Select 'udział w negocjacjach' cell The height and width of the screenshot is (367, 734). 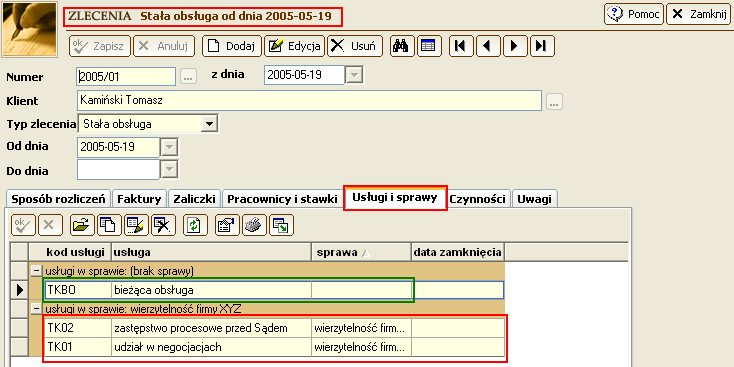tap(212, 347)
